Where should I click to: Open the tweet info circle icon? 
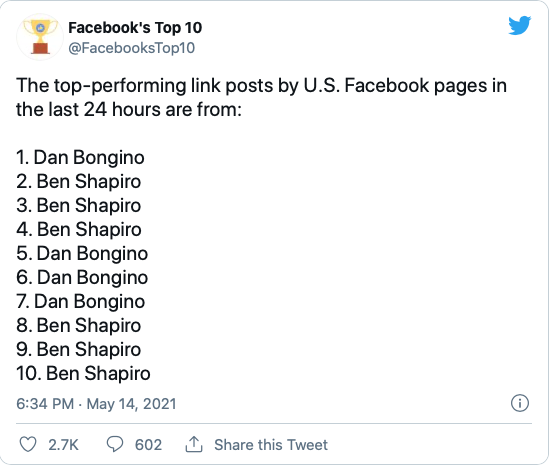pos(520,403)
